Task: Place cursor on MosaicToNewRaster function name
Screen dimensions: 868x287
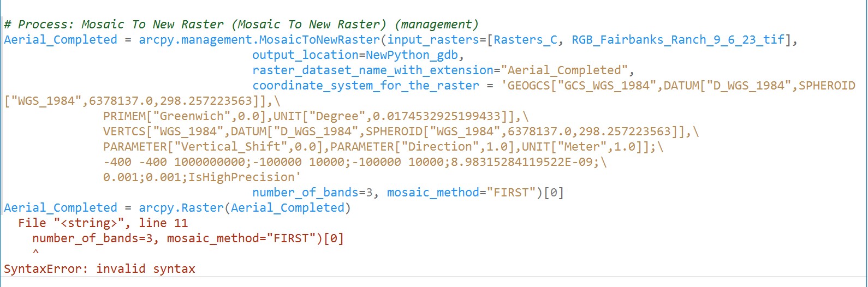Action: (319, 40)
